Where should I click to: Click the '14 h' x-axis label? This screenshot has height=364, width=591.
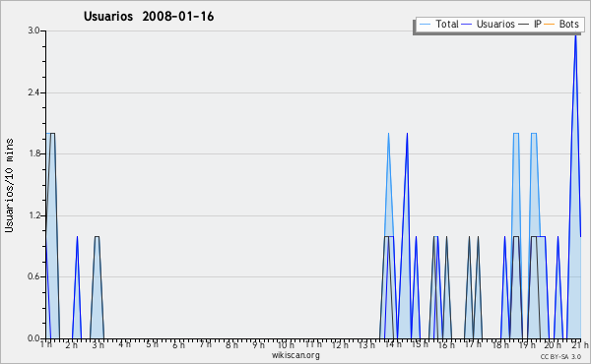(393, 344)
